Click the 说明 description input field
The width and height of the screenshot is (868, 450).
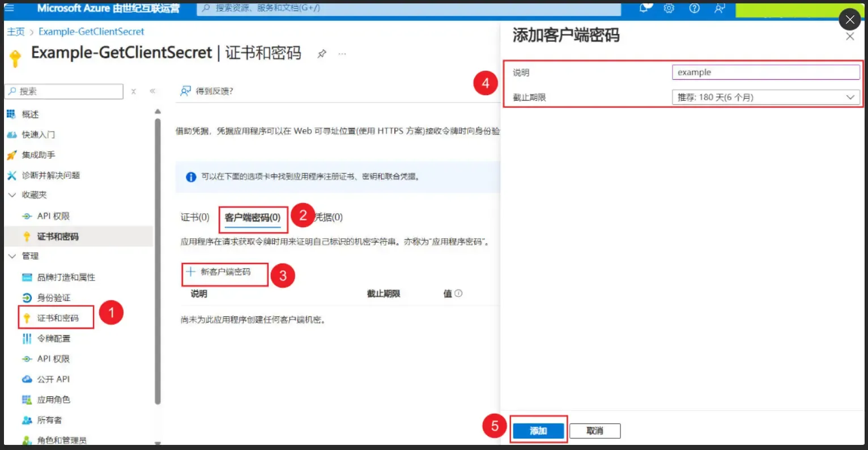[765, 72]
